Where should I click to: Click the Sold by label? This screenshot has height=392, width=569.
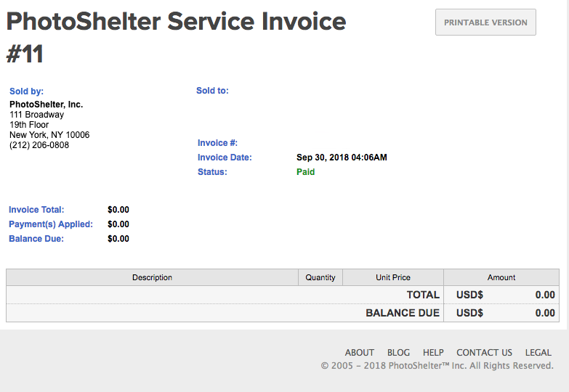[26, 91]
